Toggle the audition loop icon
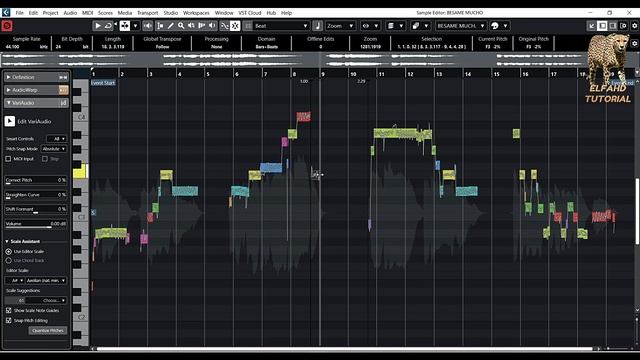 coord(108,26)
